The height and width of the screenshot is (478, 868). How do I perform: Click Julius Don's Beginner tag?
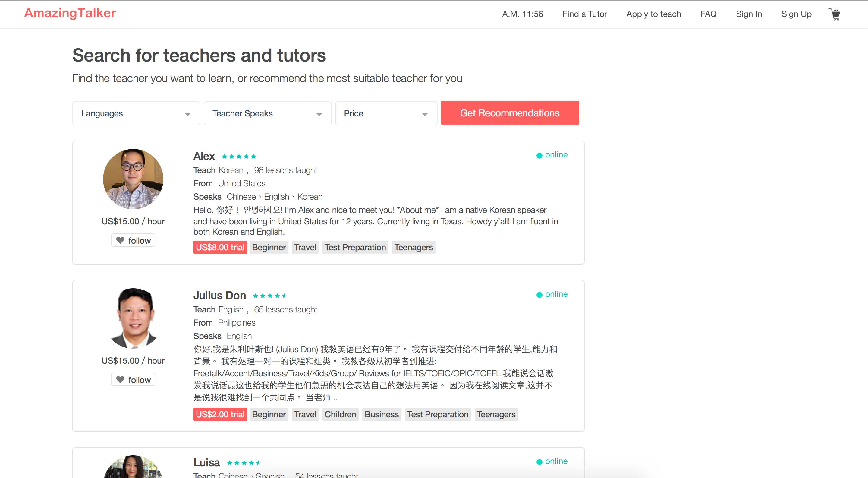pos(269,414)
